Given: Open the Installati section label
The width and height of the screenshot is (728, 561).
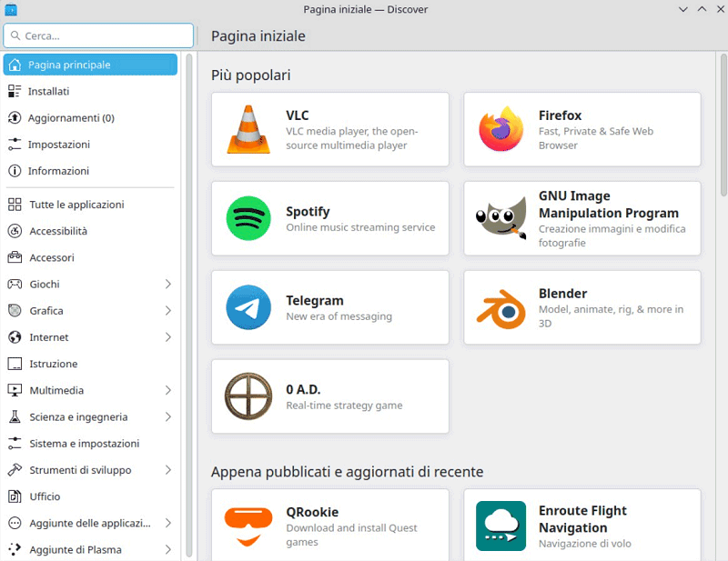Looking at the screenshot, I should point(49,92).
